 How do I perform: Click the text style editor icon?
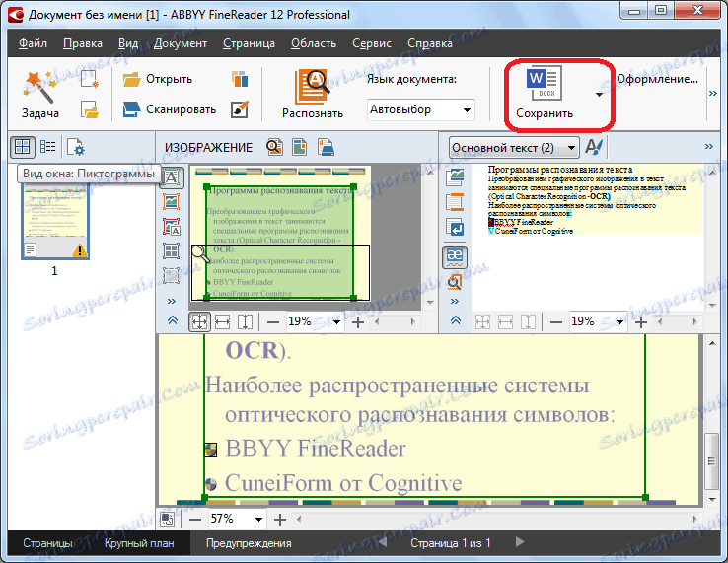[595, 147]
